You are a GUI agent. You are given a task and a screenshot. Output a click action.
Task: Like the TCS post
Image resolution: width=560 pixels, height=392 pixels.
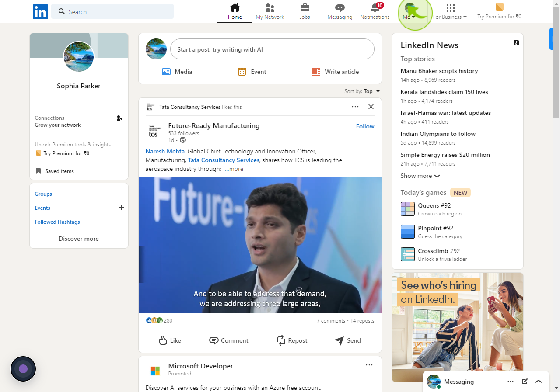(x=170, y=340)
